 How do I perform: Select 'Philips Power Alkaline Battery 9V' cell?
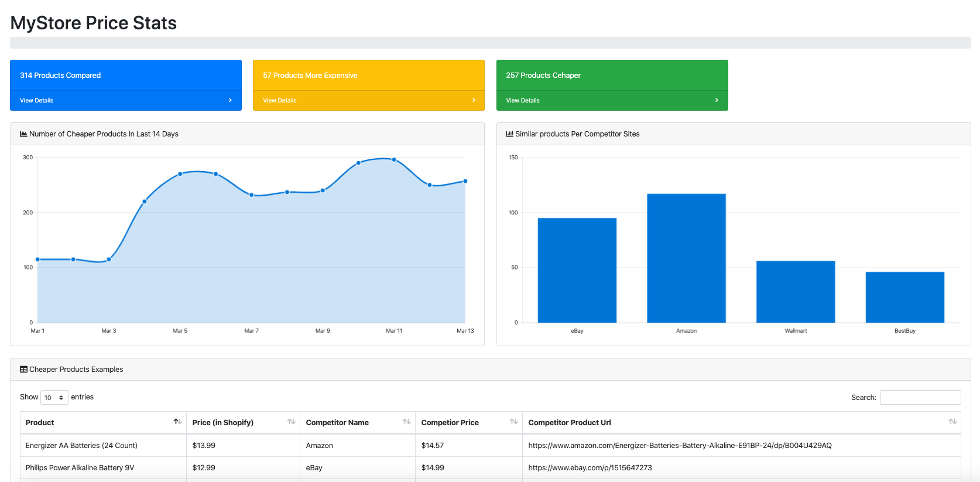point(103,468)
